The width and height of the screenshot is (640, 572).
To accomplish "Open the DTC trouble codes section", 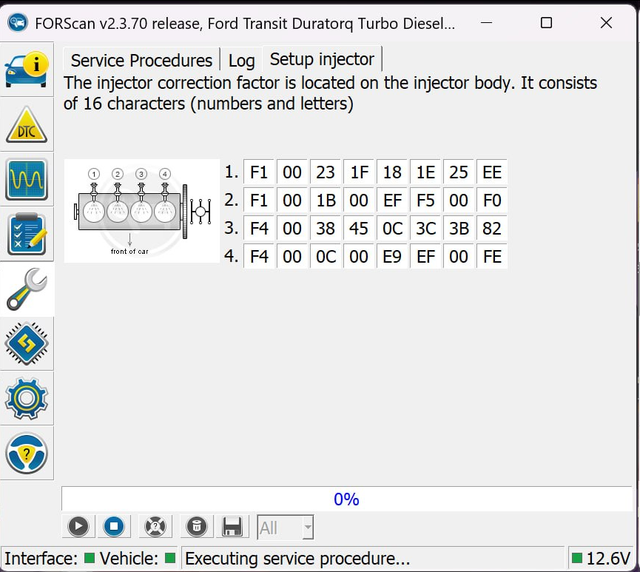I will tap(27, 125).
